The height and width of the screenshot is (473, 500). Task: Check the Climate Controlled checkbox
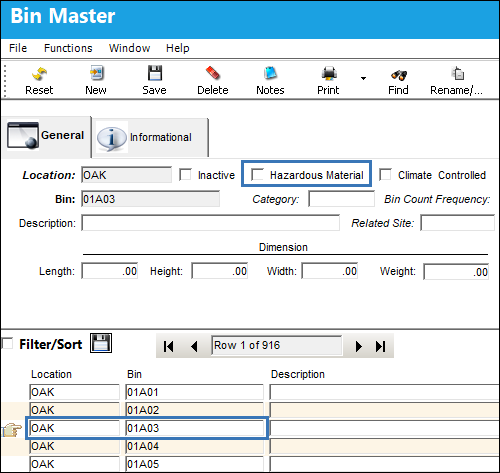coord(385,174)
